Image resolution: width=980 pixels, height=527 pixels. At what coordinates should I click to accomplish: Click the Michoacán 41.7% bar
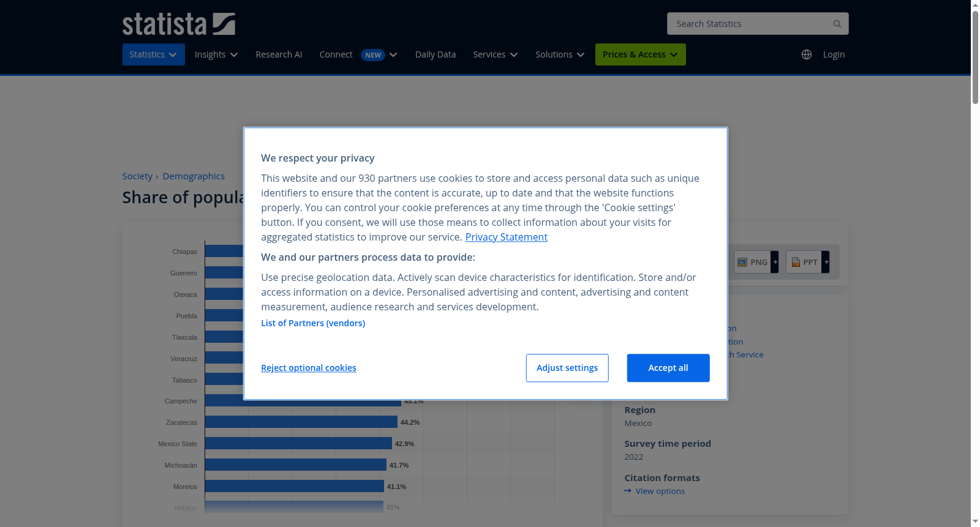pyautogui.click(x=296, y=465)
